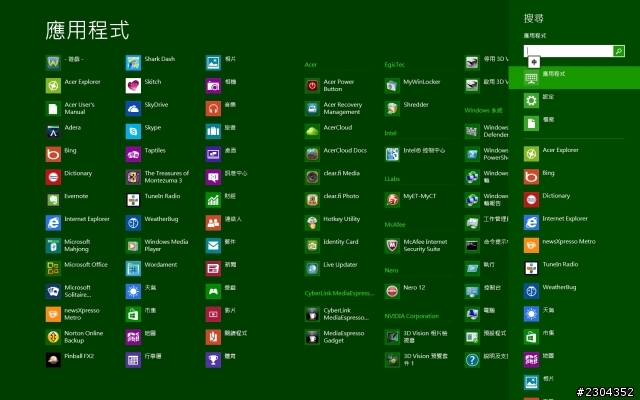Open WeatherBug in the apps list
The height and width of the screenshot is (400, 640).
click(152, 223)
